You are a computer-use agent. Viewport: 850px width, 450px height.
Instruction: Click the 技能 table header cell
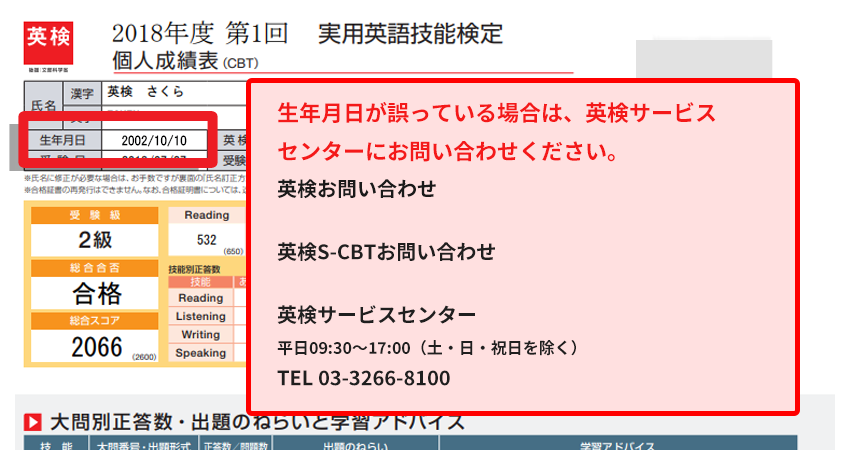click(x=201, y=282)
